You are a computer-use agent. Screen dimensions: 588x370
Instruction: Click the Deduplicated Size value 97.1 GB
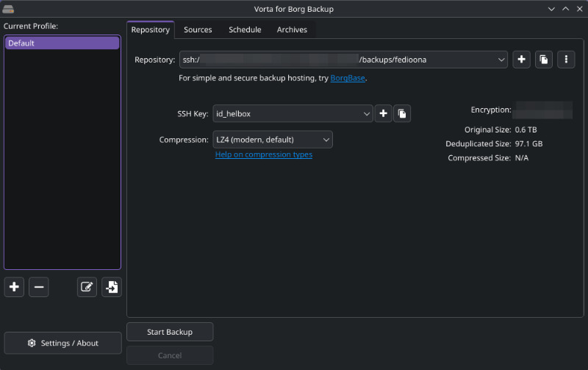click(x=528, y=143)
